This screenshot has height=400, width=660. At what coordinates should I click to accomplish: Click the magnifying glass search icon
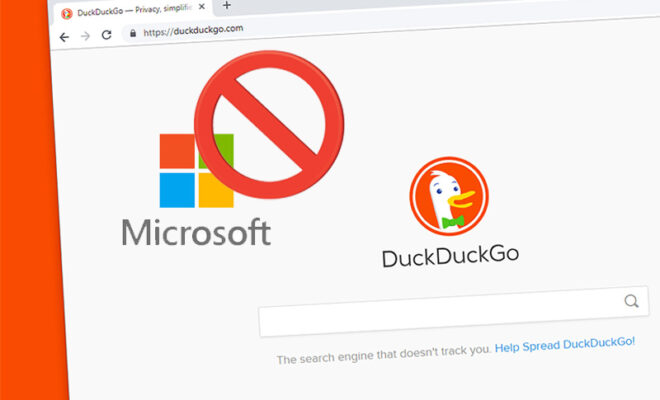[x=631, y=301]
